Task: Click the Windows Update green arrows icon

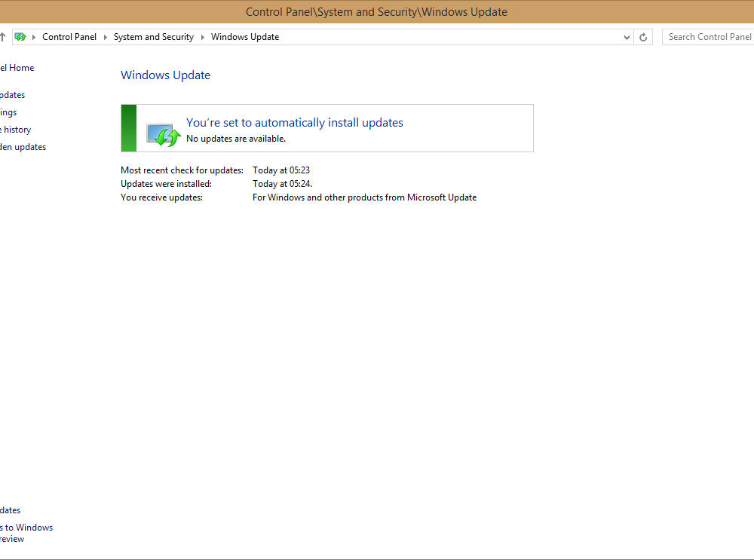Action: pos(163,134)
